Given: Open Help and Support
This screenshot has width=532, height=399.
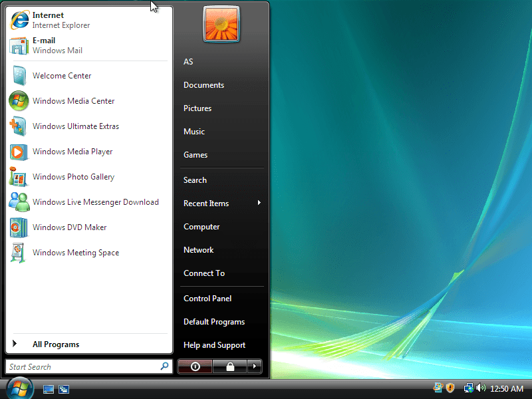Looking at the screenshot, I should click(x=214, y=345).
